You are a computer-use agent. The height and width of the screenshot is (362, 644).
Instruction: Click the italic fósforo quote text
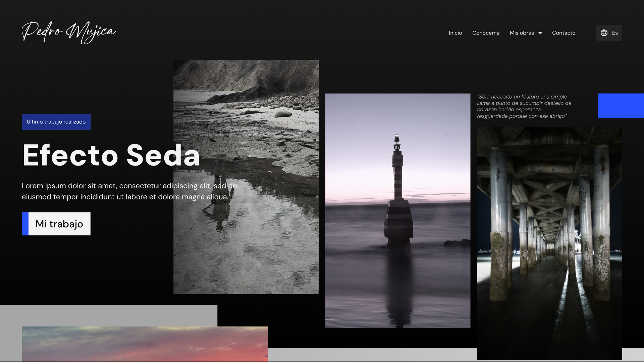(524, 106)
